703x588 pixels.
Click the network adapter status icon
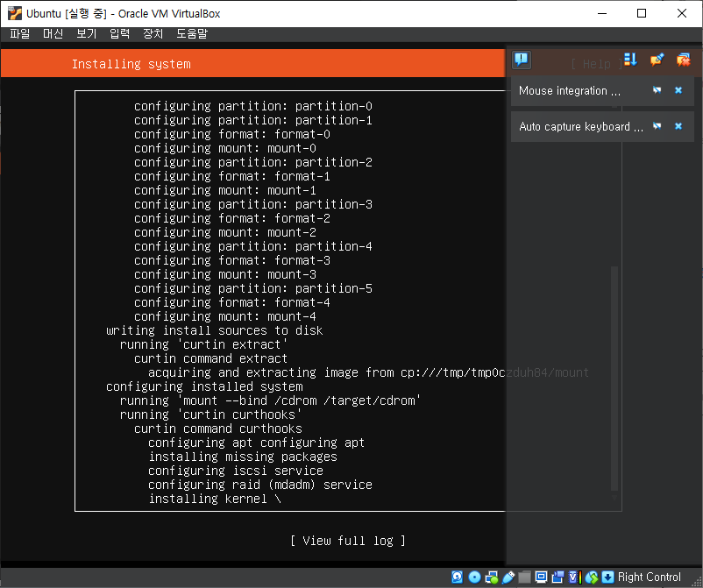tap(492, 577)
